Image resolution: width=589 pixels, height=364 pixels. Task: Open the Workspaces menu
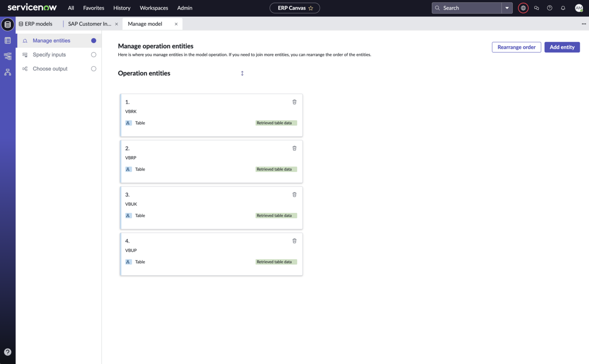[154, 8]
